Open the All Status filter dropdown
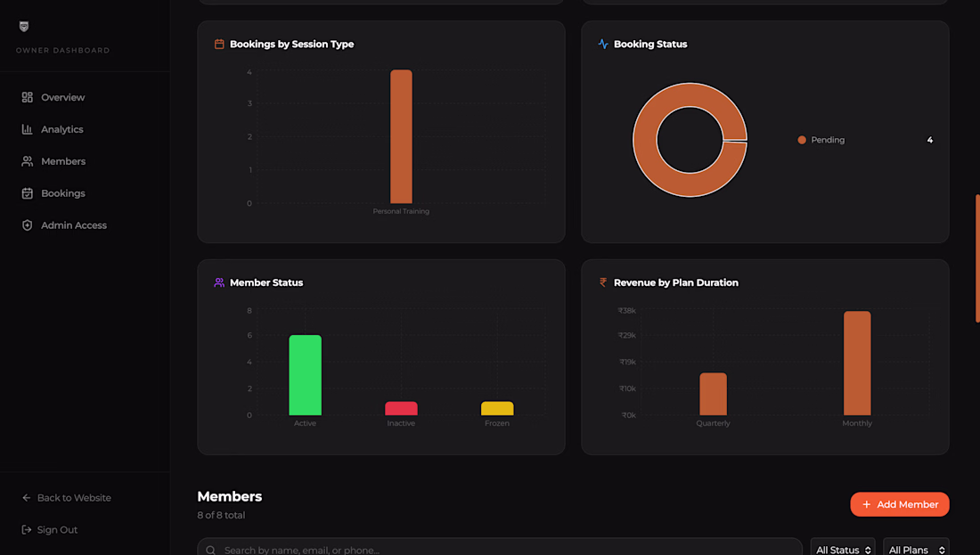980x555 pixels. (843, 548)
